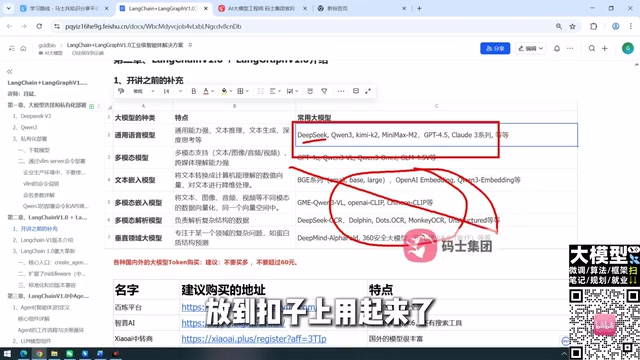Open a new browser tab

coord(419,8)
